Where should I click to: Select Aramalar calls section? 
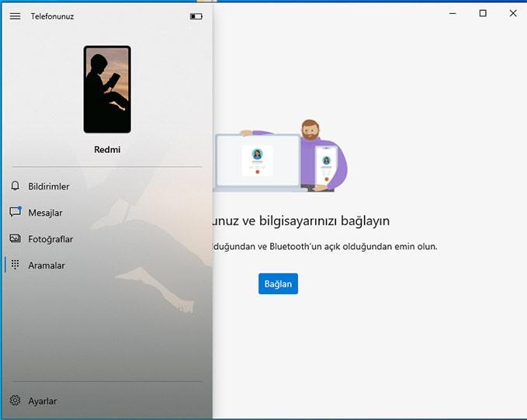[x=108, y=265]
